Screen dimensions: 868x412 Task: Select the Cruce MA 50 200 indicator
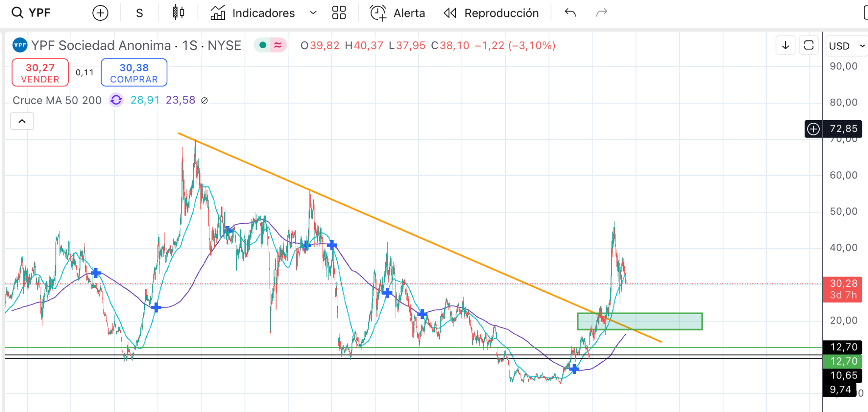[57, 100]
